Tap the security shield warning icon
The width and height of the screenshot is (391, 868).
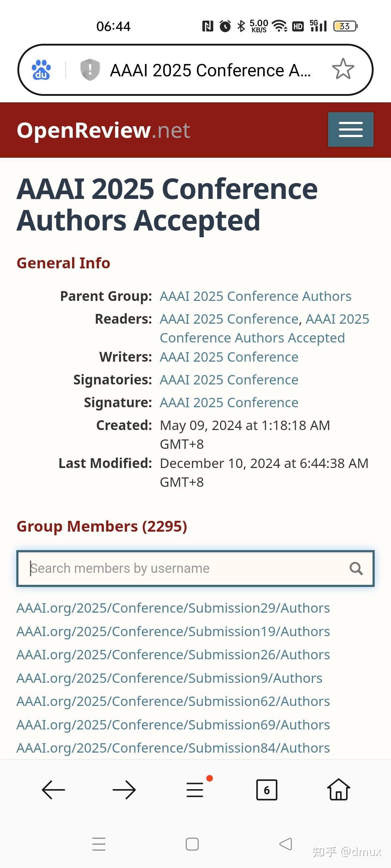point(90,69)
